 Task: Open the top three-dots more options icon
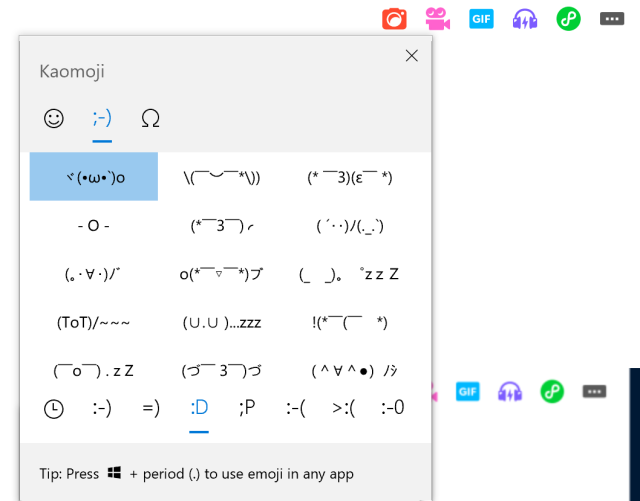point(612,18)
